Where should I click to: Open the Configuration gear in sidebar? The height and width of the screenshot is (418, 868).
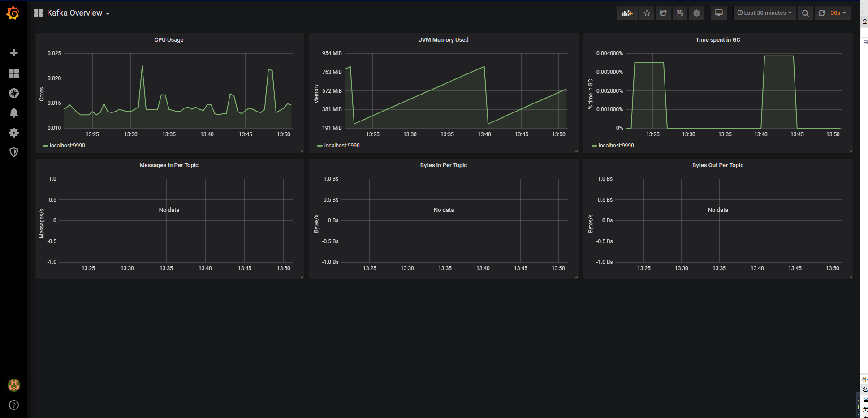14,133
